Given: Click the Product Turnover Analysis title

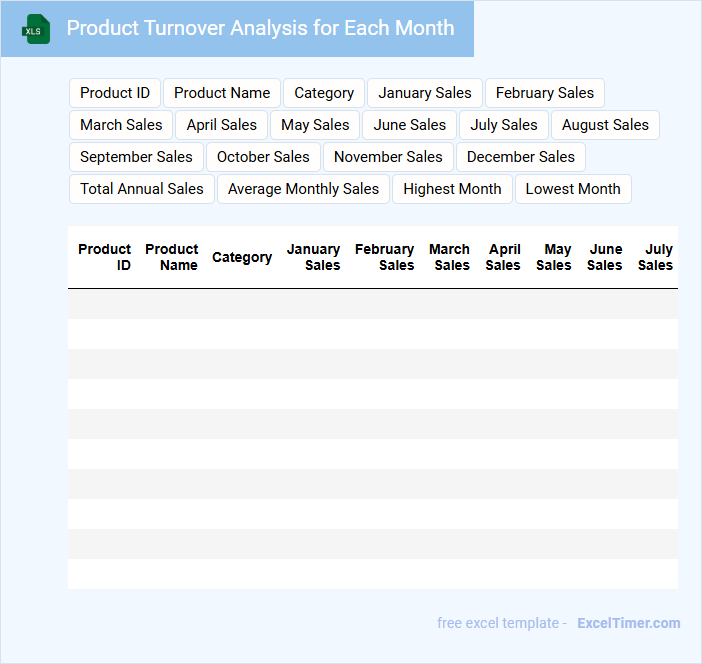Looking at the screenshot, I should 260,28.
